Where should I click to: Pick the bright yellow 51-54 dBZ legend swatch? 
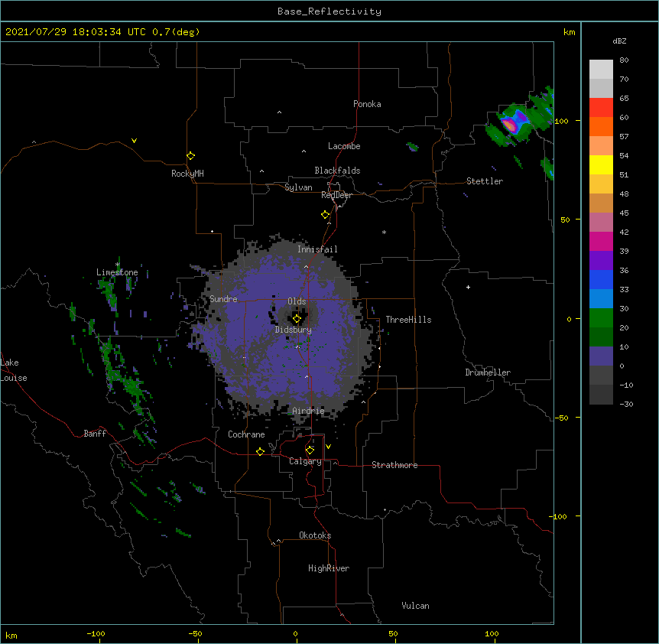(x=601, y=164)
